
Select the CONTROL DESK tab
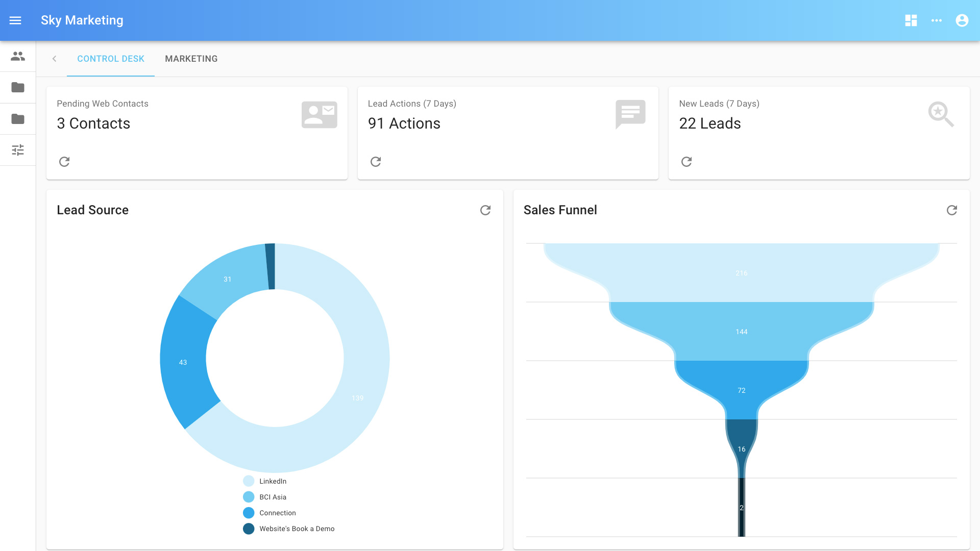pyautogui.click(x=111, y=59)
